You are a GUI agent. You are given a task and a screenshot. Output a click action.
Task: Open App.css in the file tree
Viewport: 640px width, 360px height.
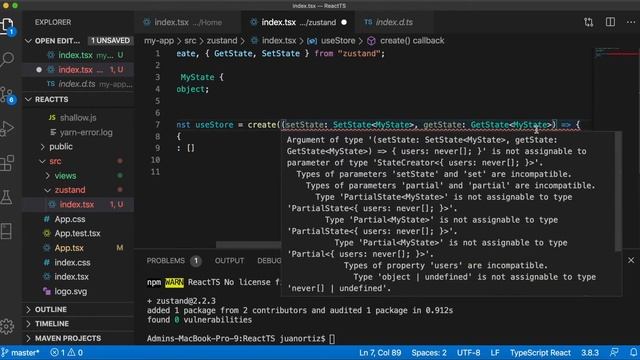70,219
